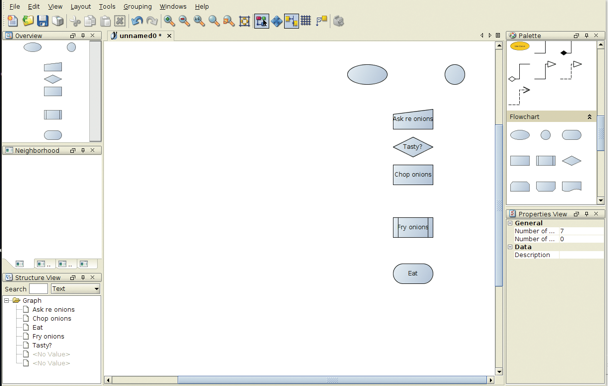This screenshot has width=608, height=386.
Task: Zoom in with the plus magnifier
Action: point(169,21)
